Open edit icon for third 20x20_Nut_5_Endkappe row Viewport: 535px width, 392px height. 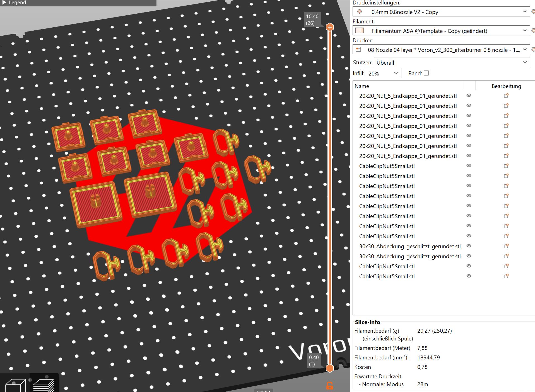(x=506, y=116)
